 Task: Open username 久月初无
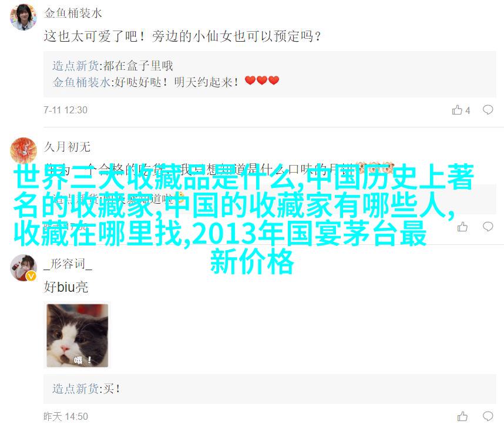pos(67,147)
